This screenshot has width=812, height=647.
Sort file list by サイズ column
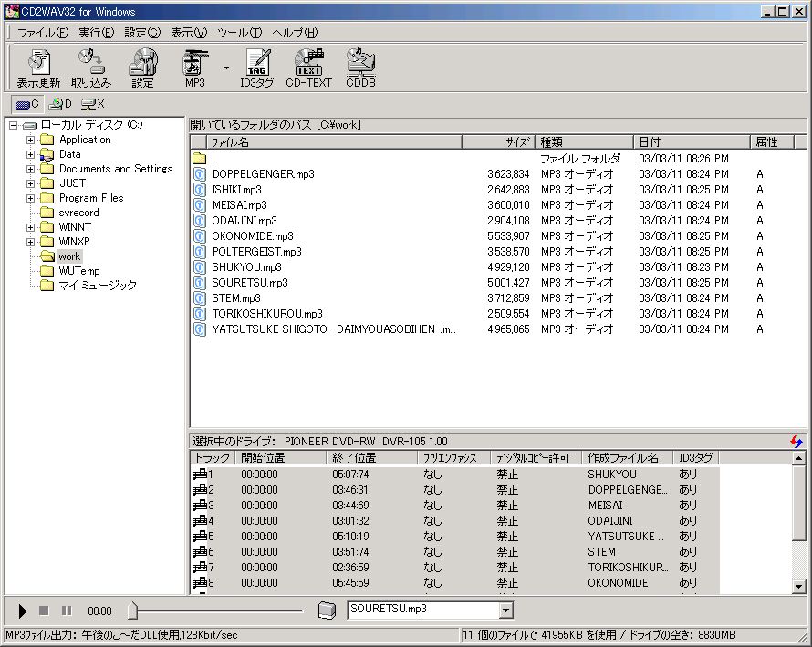click(x=497, y=142)
